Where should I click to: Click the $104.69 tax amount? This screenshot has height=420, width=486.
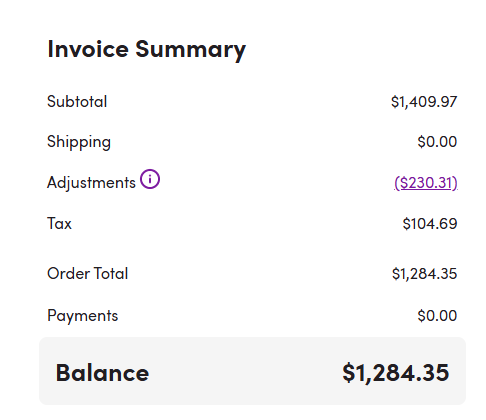[x=430, y=224]
